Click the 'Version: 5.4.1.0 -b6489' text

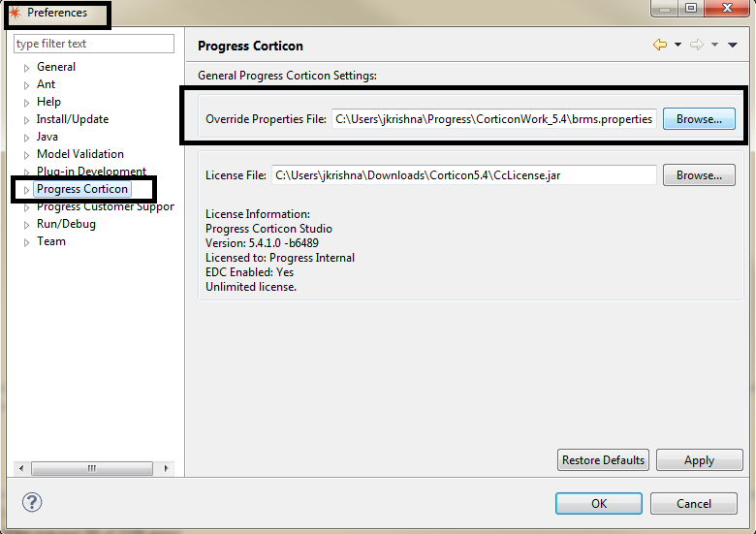(262, 243)
